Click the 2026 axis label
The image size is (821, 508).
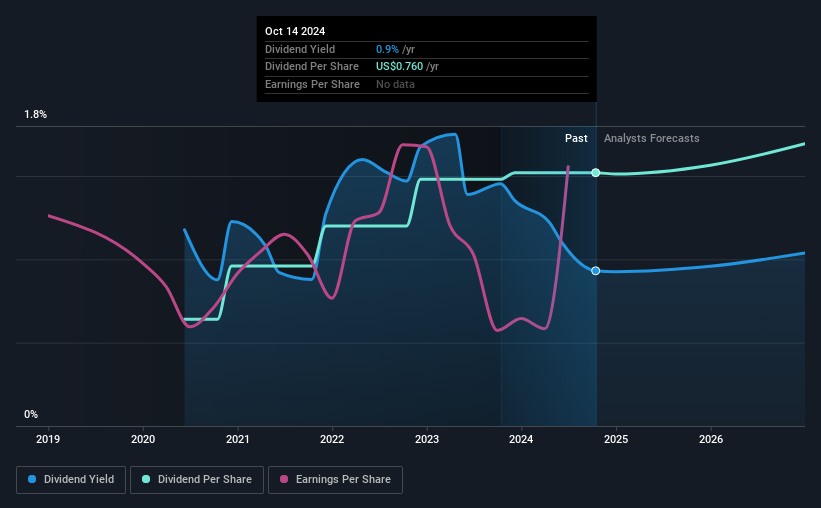pos(711,439)
